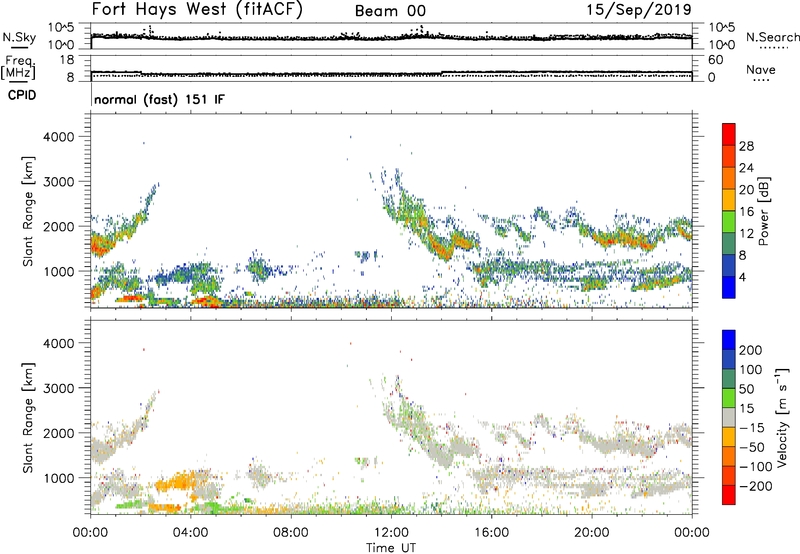Select the 'Beam 00' heading
Viewport: 800px width, 554px height.
click(390, 11)
